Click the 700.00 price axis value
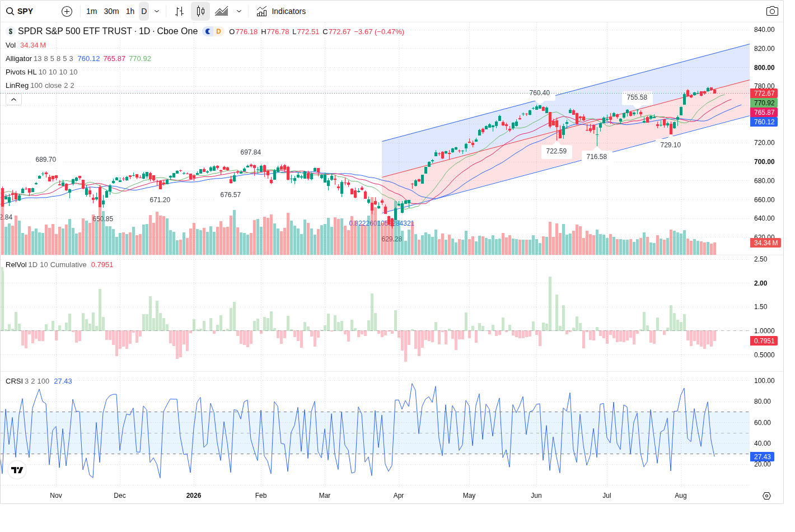Image resolution: width=795 pixels, height=532 pixels. coord(764,162)
